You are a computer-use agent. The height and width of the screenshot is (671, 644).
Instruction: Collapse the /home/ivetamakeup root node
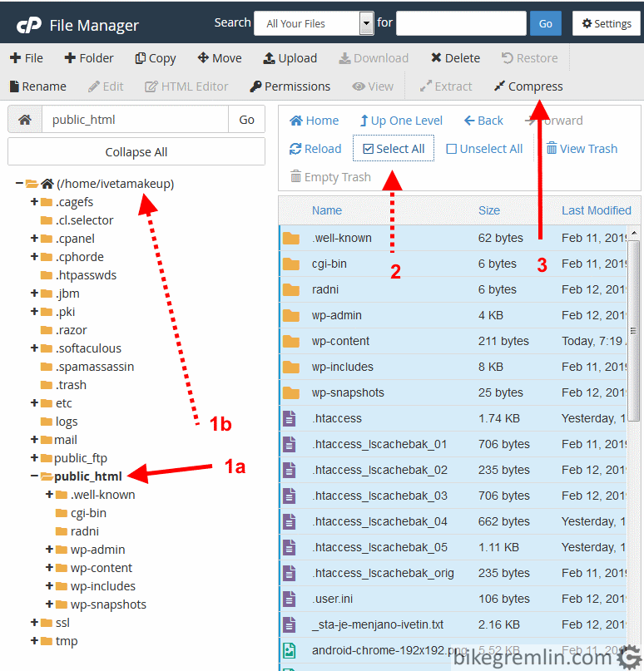19,184
